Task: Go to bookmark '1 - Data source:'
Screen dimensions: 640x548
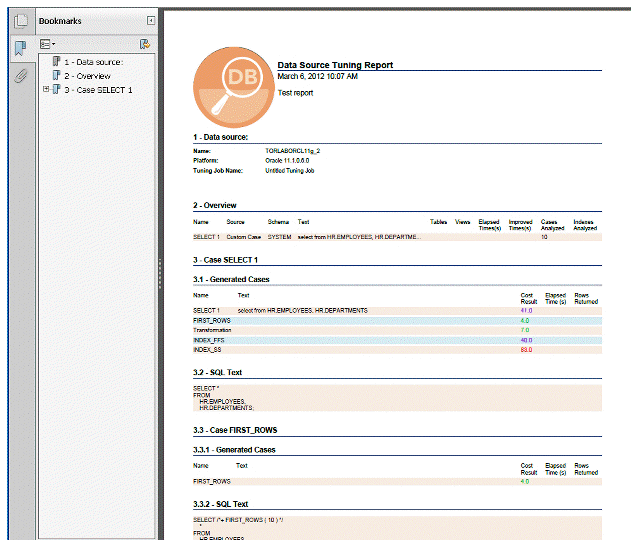Action: click(93, 62)
